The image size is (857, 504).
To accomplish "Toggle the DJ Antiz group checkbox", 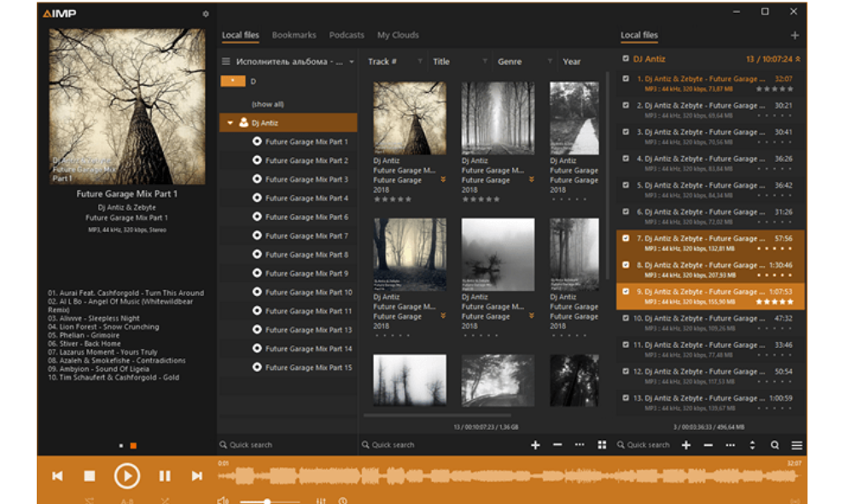I will 626,59.
